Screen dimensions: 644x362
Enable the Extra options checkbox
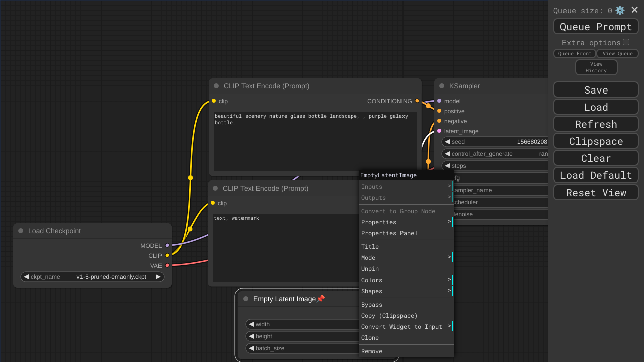[x=626, y=42]
